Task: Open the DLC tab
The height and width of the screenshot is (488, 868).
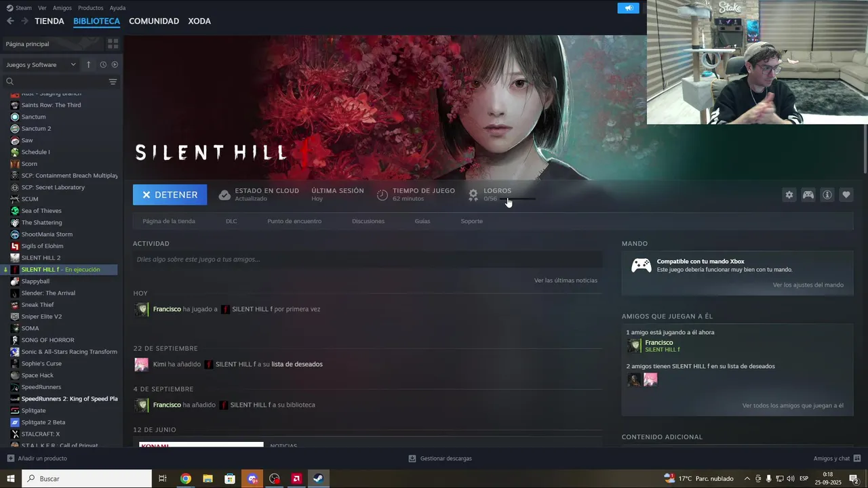Action: click(x=231, y=221)
